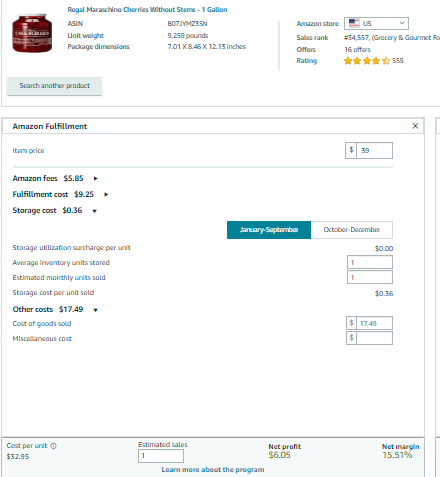Click the storage utilization surcharge $0.00 value
Viewport: 440px width, 477px height.
tap(384, 248)
